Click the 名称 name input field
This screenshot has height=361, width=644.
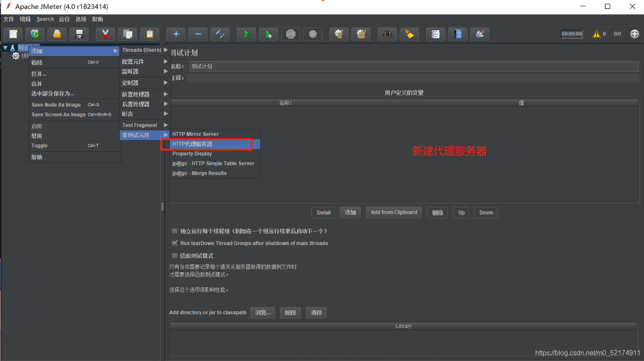click(x=413, y=66)
